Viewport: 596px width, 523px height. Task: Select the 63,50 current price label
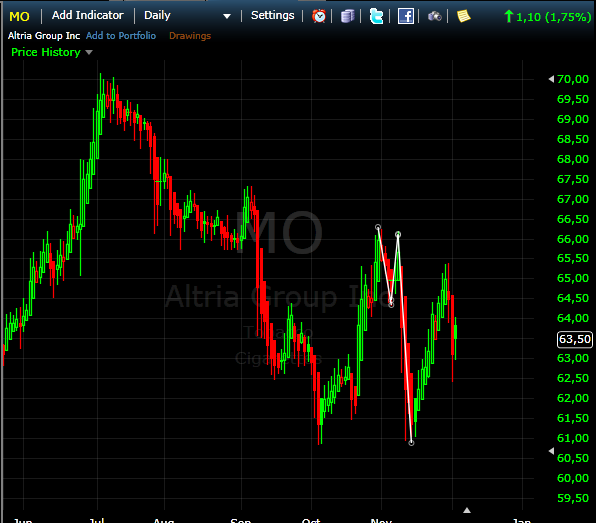[x=575, y=339]
